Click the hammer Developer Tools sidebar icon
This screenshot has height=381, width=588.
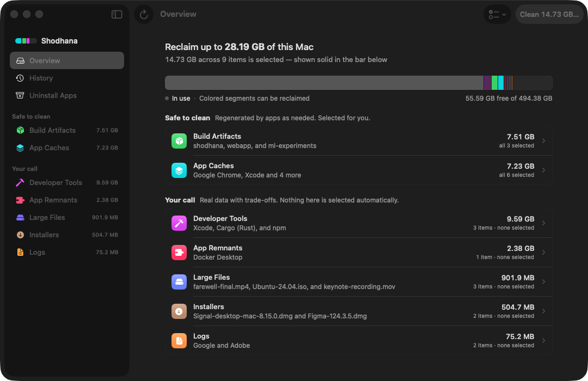click(20, 183)
